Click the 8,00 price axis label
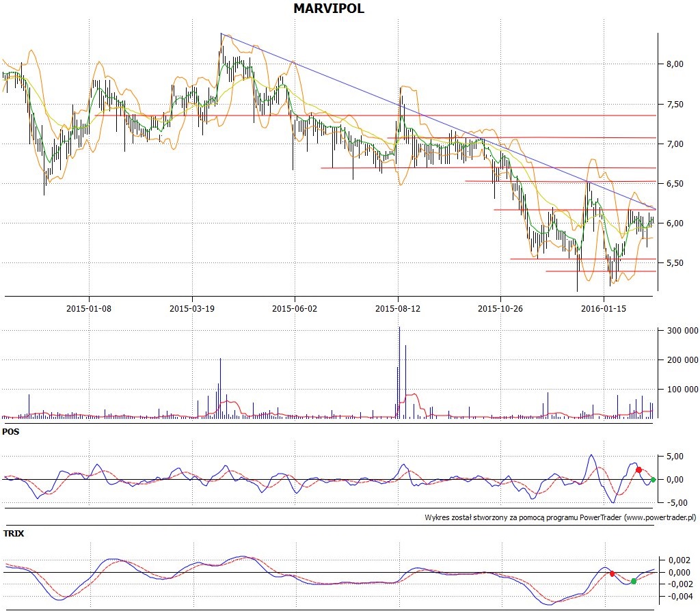The width and height of the screenshot is (700, 611). 675,64
